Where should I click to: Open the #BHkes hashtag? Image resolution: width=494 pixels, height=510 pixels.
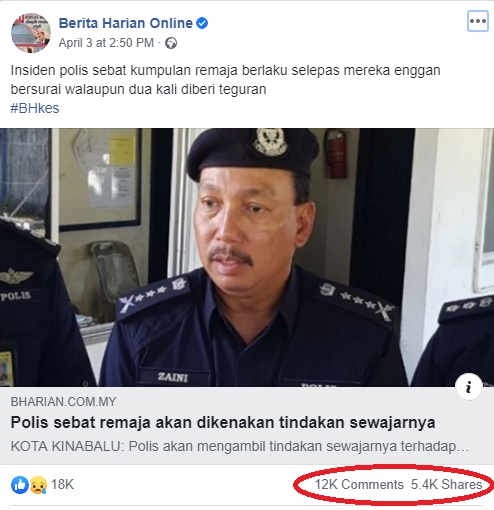click(35, 108)
